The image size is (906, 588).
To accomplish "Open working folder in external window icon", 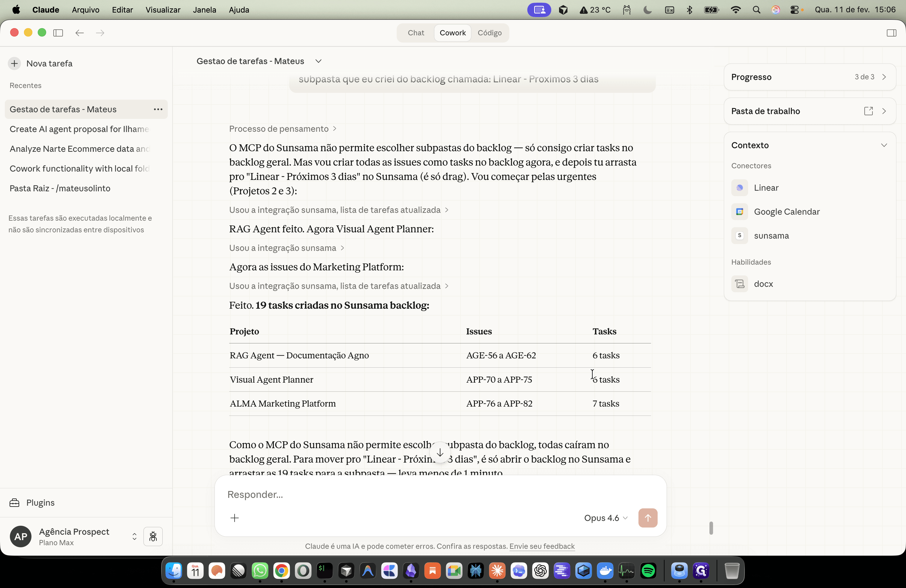I will click(868, 111).
